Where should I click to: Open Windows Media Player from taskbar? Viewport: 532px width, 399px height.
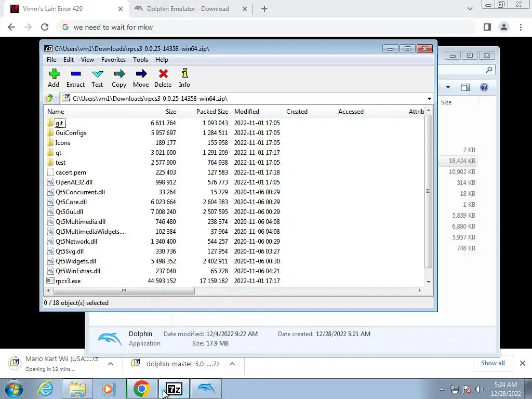(109, 389)
